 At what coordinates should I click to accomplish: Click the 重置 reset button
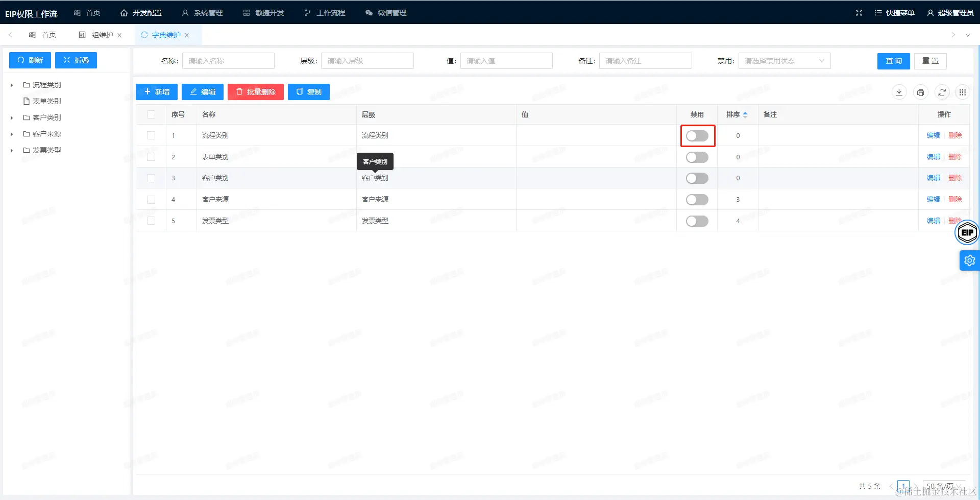[x=930, y=61]
